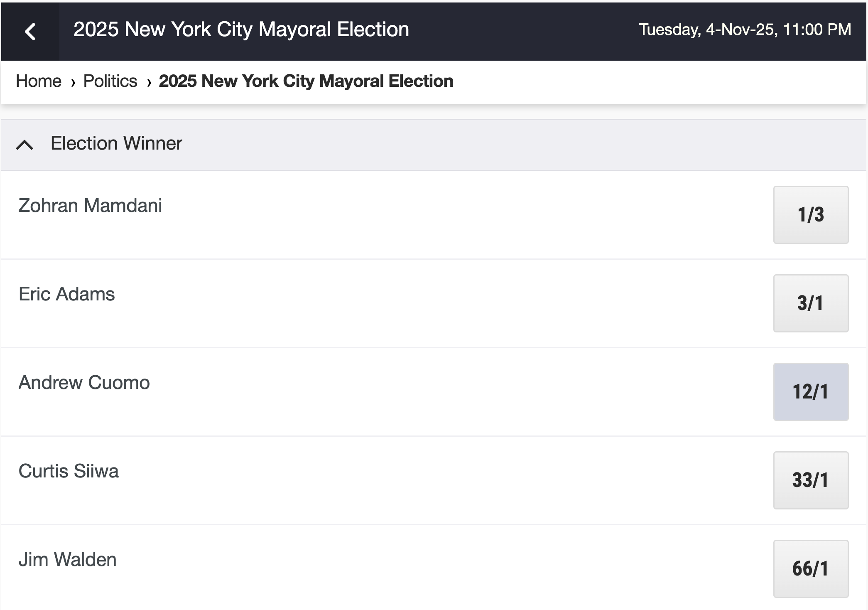Viewport: 868px width, 610px height.
Task: Add Jim Walden 66/1 to betslip
Action: click(x=810, y=569)
